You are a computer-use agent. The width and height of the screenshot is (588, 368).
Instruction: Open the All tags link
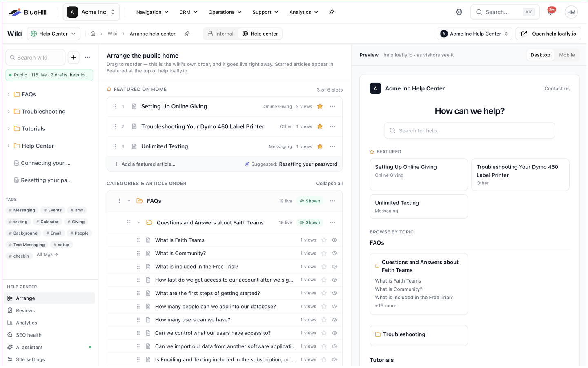47,254
